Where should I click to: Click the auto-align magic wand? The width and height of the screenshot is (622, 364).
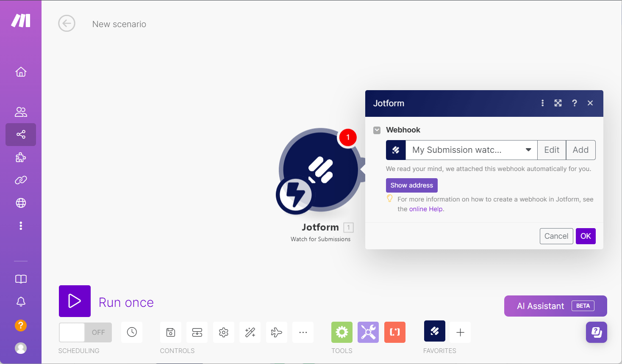250,332
